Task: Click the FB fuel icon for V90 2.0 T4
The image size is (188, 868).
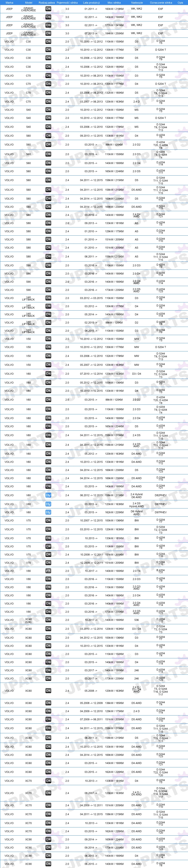Action: pyautogui.click(x=48, y=571)
